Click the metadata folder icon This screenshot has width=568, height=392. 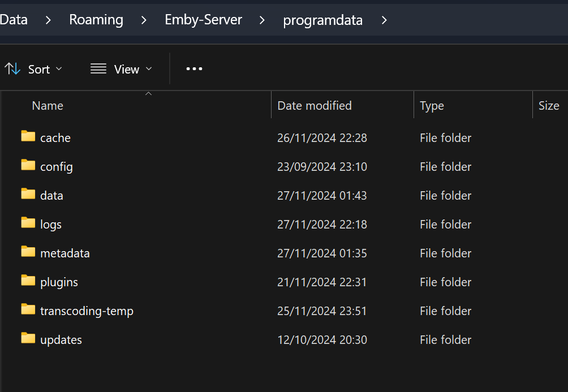coord(28,252)
